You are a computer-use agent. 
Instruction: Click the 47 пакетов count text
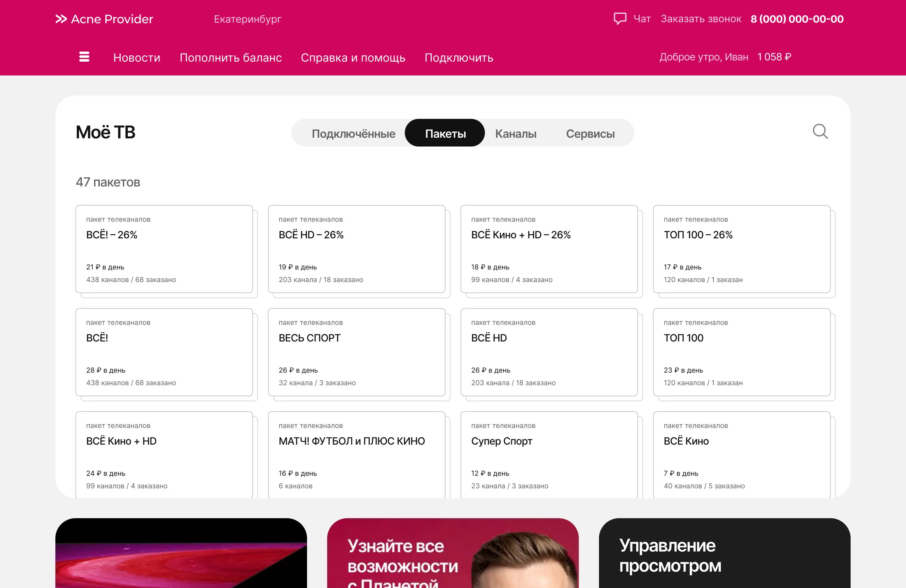pos(108,182)
